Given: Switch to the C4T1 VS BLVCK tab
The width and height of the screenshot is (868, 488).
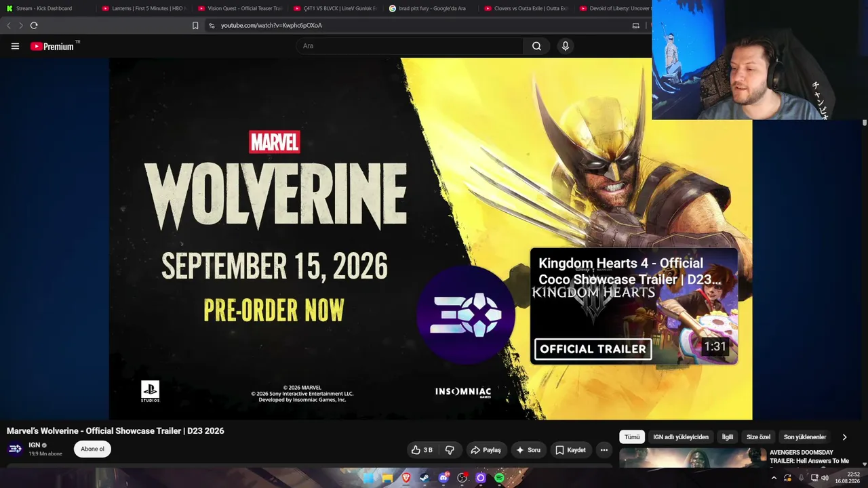Looking at the screenshot, I should pyautogui.click(x=336, y=8).
